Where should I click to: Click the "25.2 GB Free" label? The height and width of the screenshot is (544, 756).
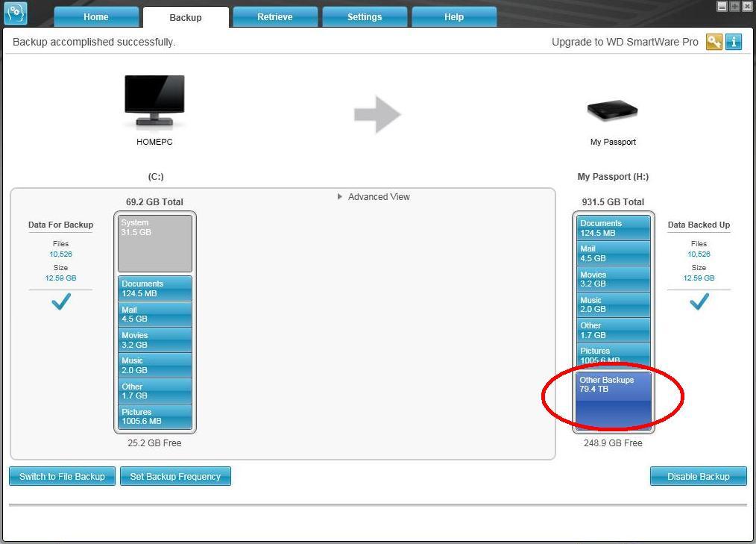[x=154, y=443]
